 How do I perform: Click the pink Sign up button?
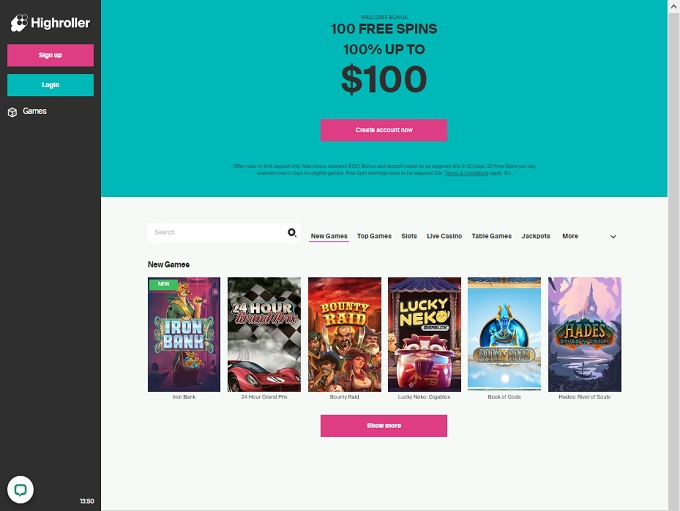coord(50,55)
